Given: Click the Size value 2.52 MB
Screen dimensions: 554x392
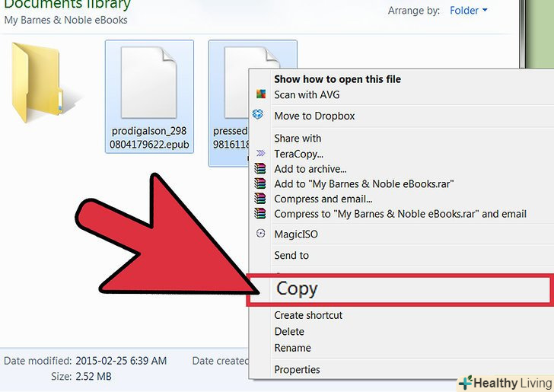Looking at the screenshot, I should [x=94, y=377].
